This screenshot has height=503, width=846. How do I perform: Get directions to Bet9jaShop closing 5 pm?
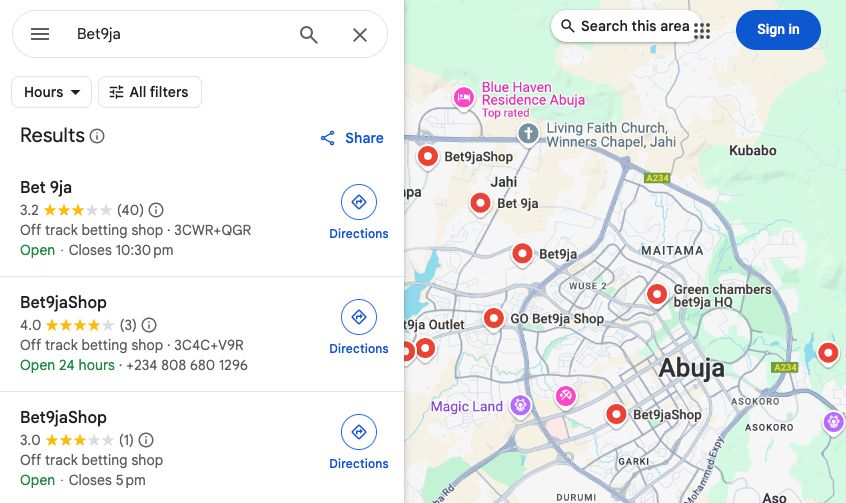click(359, 443)
